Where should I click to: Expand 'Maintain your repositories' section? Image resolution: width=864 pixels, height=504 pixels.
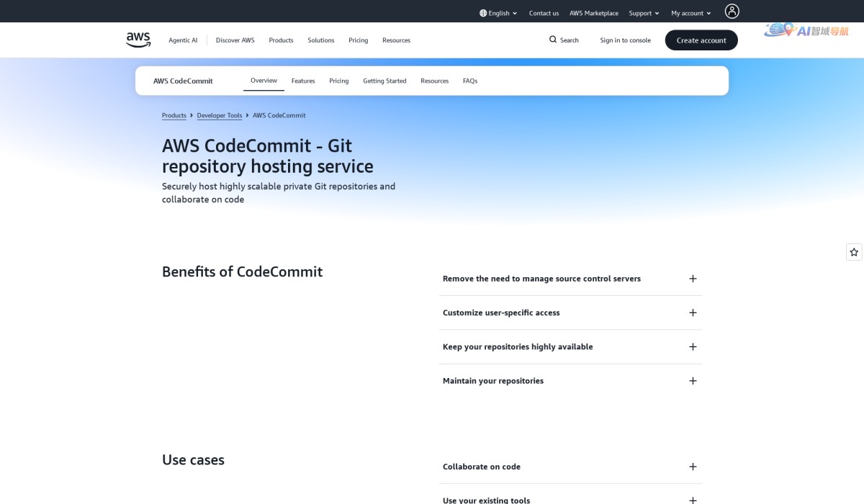pos(570,381)
